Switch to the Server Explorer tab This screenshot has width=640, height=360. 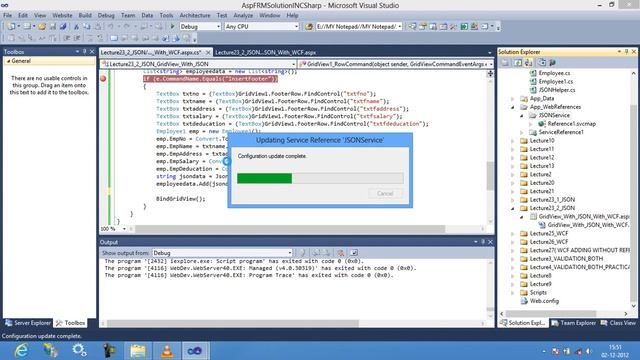click(28, 323)
